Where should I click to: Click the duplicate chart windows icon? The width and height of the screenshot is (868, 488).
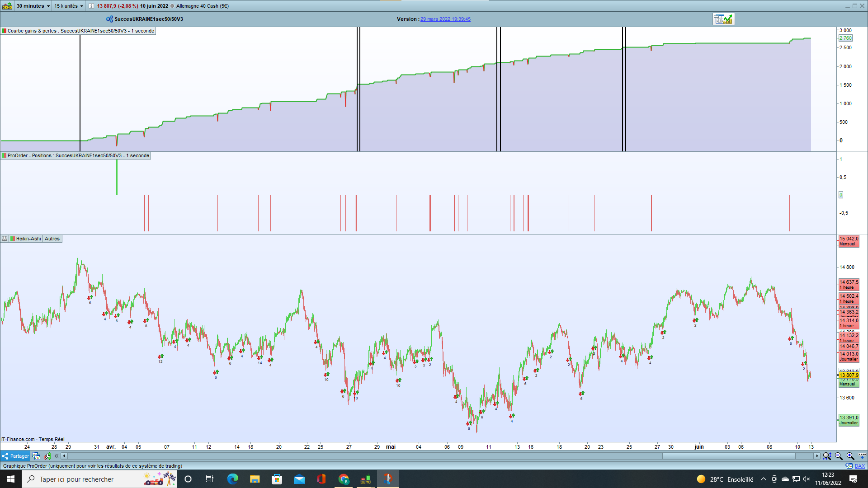point(37,456)
